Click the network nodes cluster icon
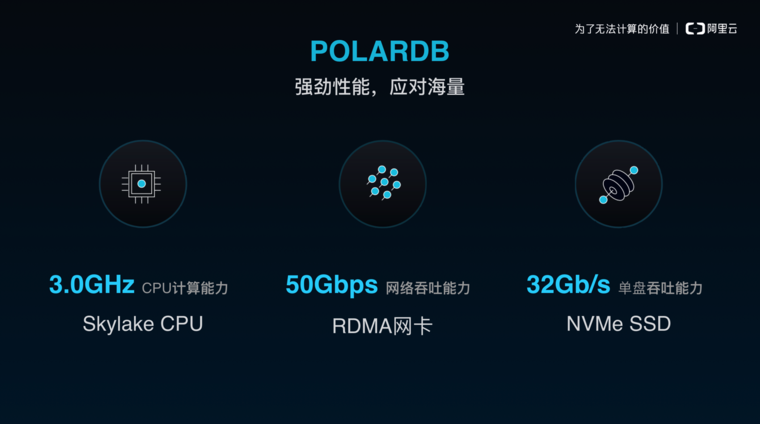The image size is (760, 424). (382, 183)
